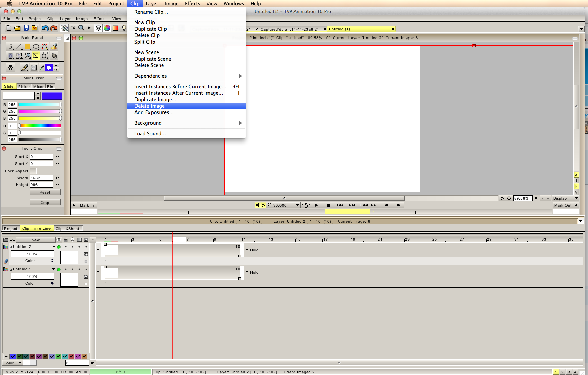Click the layers stack toolbar icon
588x375 pixels.
[x=98, y=28]
